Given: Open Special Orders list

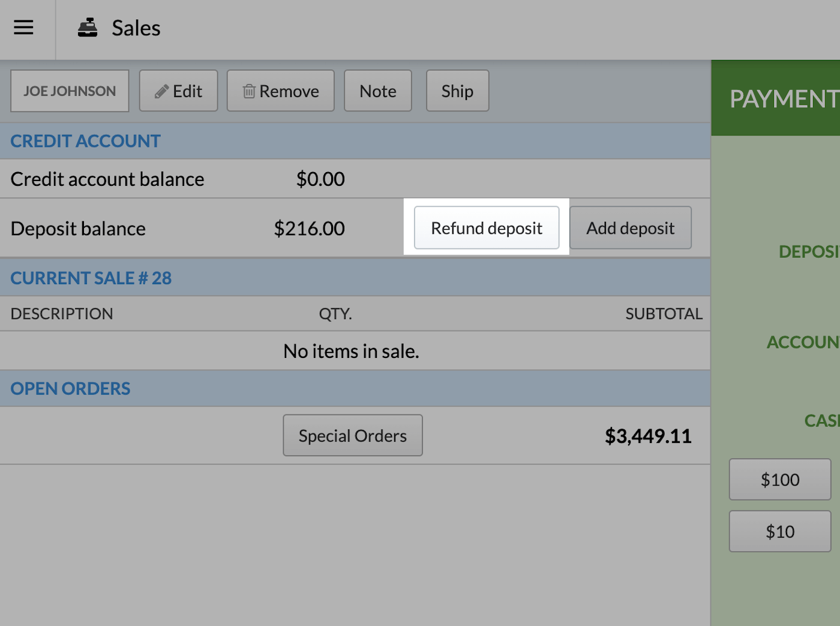Looking at the screenshot, I should [x=352, y=436].
